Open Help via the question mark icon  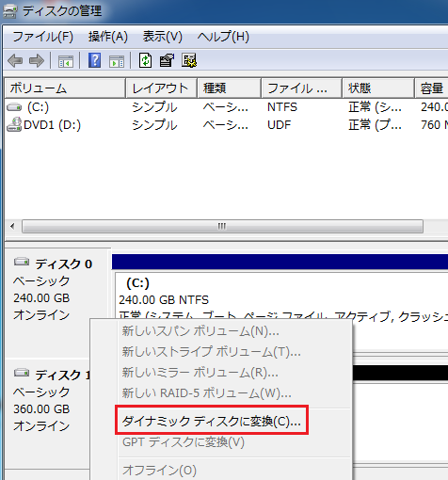(x=94, y=60)
